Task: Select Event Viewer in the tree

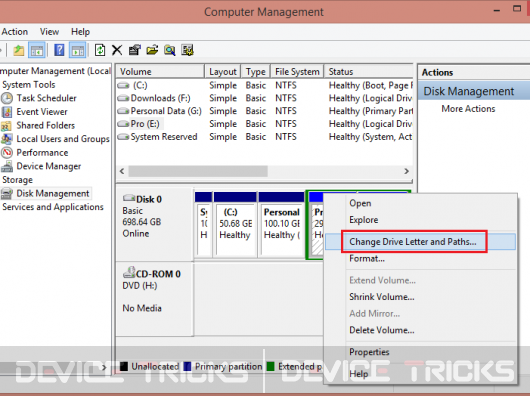Action: pyautogui.click(x=42, y=112)
